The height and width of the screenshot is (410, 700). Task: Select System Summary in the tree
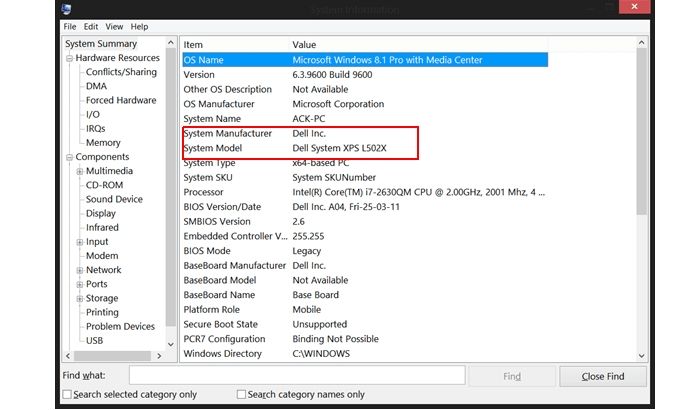101,44
